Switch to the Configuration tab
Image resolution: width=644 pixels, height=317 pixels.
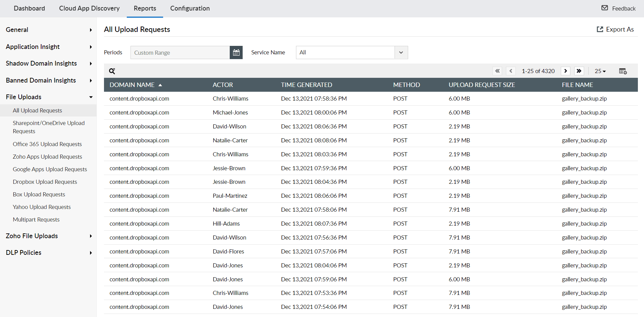(x=190, y=8)
